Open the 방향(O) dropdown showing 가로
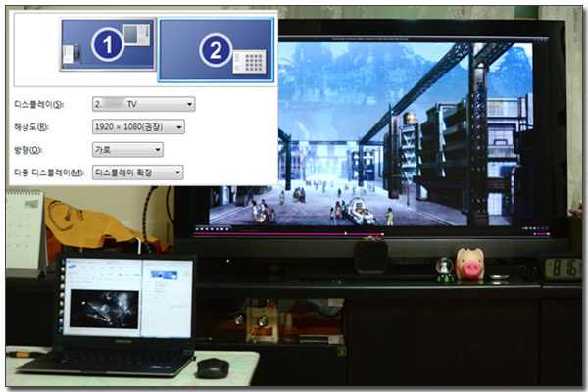This screenshot has height=392, width=588. tap(127, 150)
